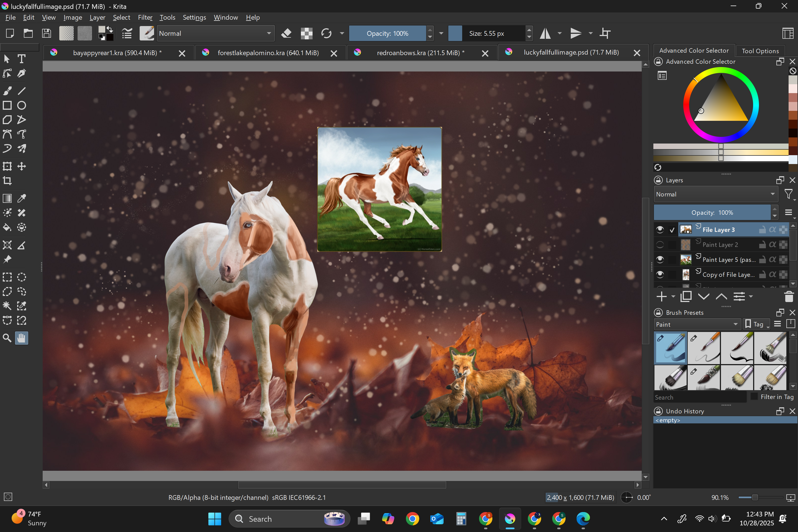The image size is (798, 532).
Task: Click horizontal mirror tool icon
Action: (x=545, y=33)
